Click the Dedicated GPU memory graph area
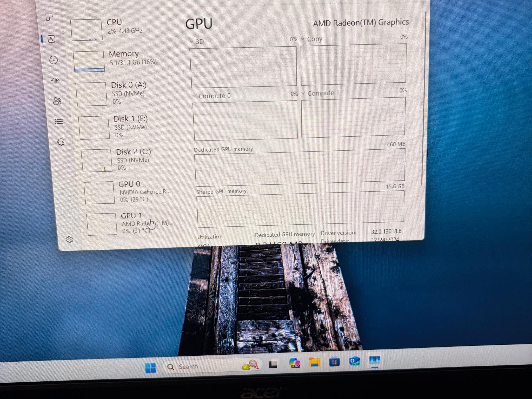The height and width of the screenshot is (399, 532). 300,167
